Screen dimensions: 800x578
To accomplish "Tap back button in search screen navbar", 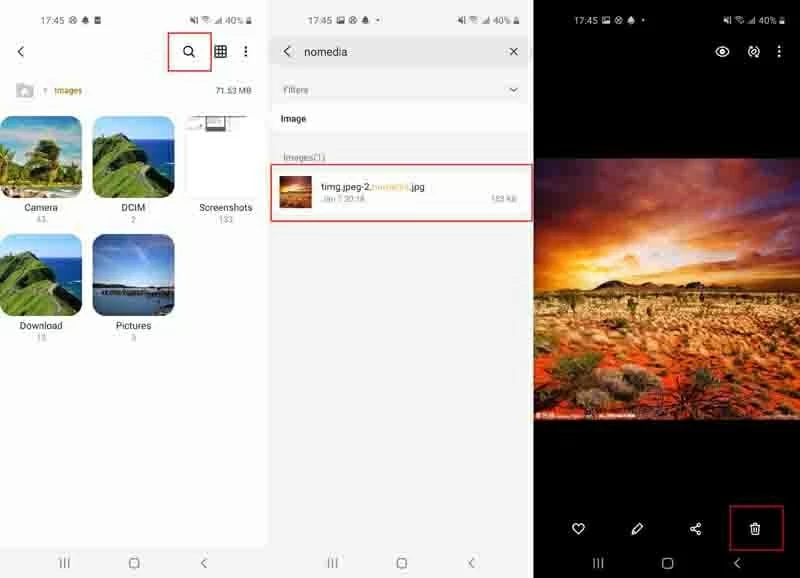I will [471, 563].
